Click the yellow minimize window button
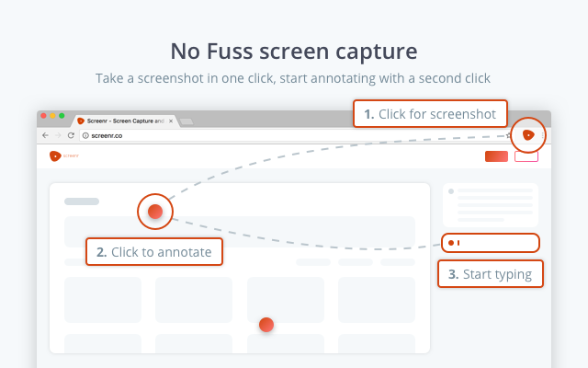 pos(52,116)
